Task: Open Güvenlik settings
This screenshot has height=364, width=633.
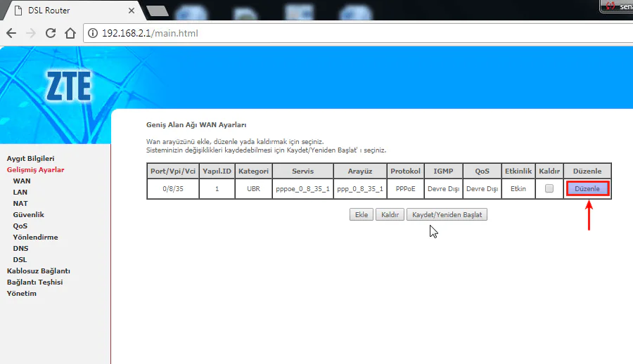Action: coord(28,215)
